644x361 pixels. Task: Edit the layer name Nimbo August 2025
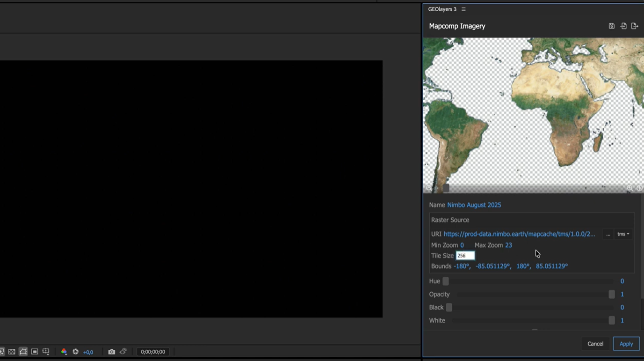(474, 205)
